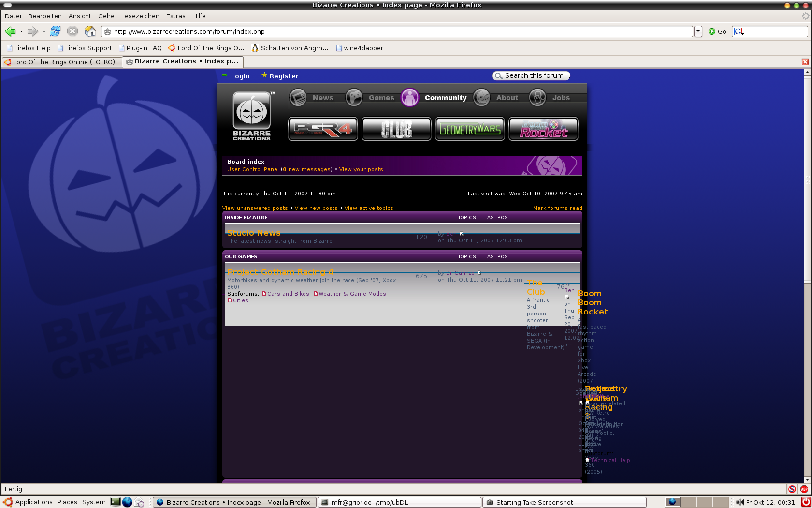Expand the URL bar history dropdown
812x508 pixels.
point(698,31)
